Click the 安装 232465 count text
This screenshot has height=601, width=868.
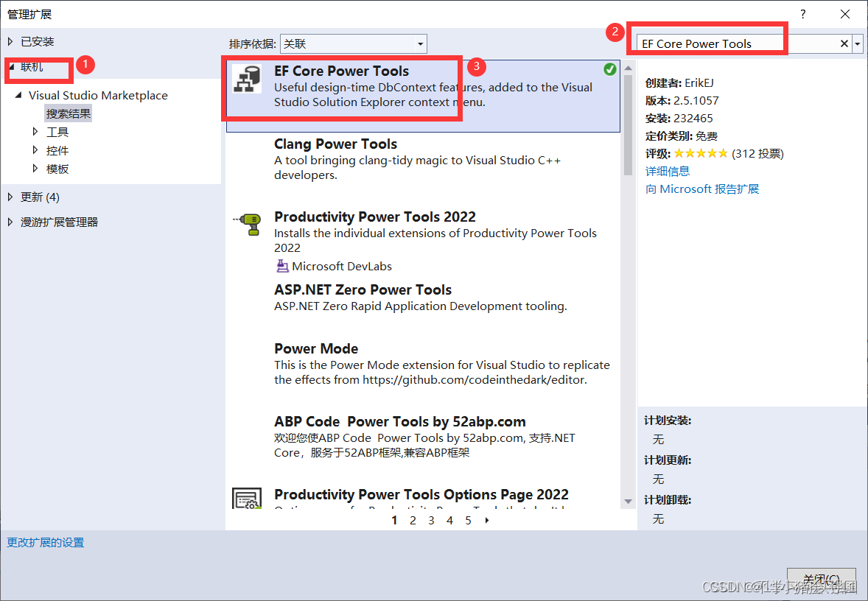click(679, 118)
